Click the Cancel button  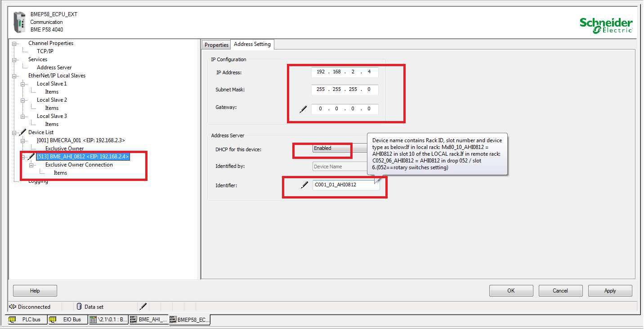click(560, 291)
